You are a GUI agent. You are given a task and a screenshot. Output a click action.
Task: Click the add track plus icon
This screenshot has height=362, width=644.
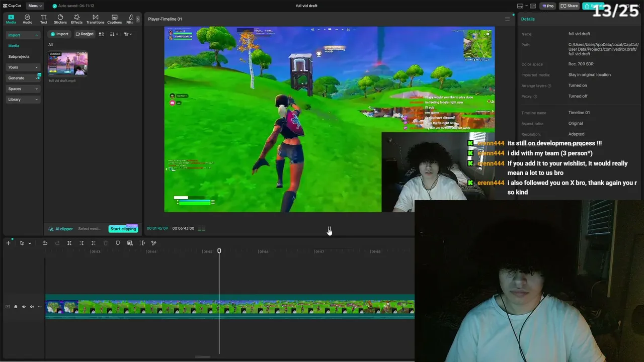click(8, 243)
